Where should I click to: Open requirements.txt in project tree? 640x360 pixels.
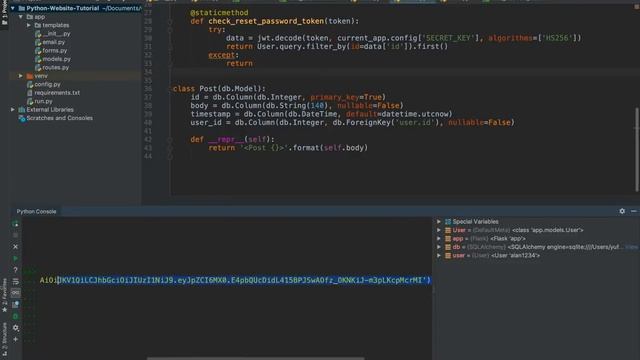pos(53,93)
